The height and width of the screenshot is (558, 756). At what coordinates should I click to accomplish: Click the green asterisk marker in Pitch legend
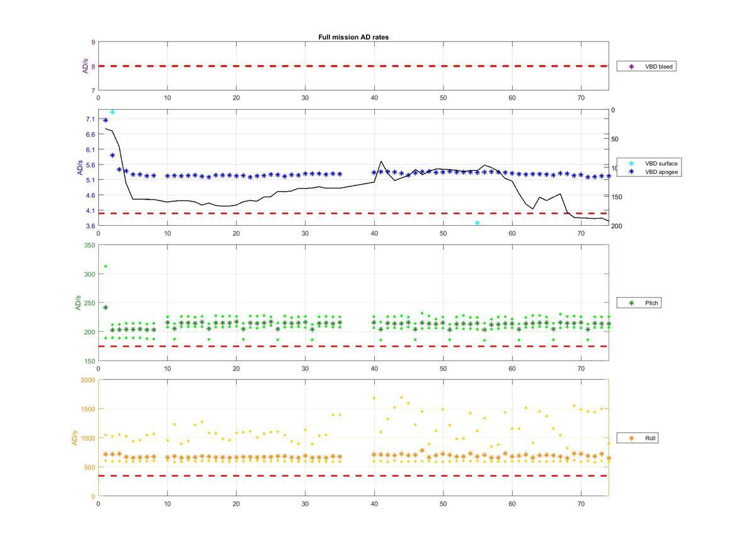pos(631,303)
